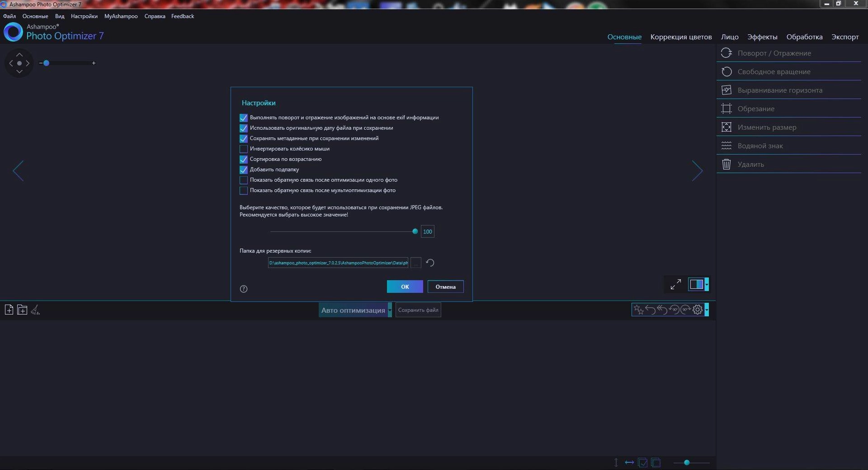Switch to the Обработка tab
868x470 pixels.
point(804,37)
